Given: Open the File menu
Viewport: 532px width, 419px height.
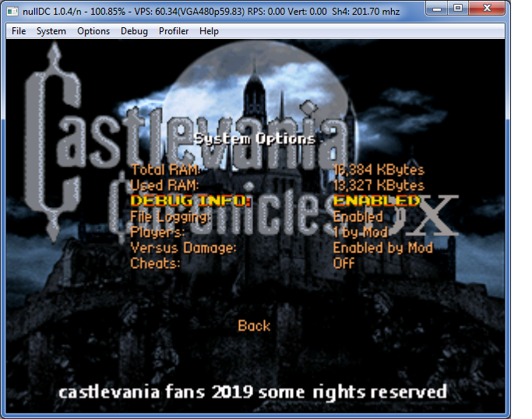Looking at the screenshot, I should click(19, 31).
